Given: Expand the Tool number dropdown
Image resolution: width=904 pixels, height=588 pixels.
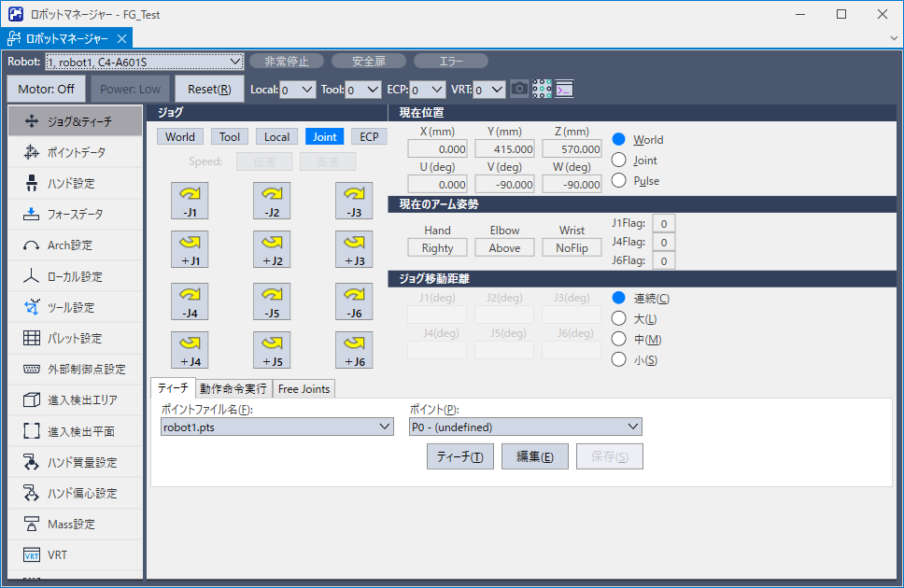Looking at the screenshot, I should 364,90.
